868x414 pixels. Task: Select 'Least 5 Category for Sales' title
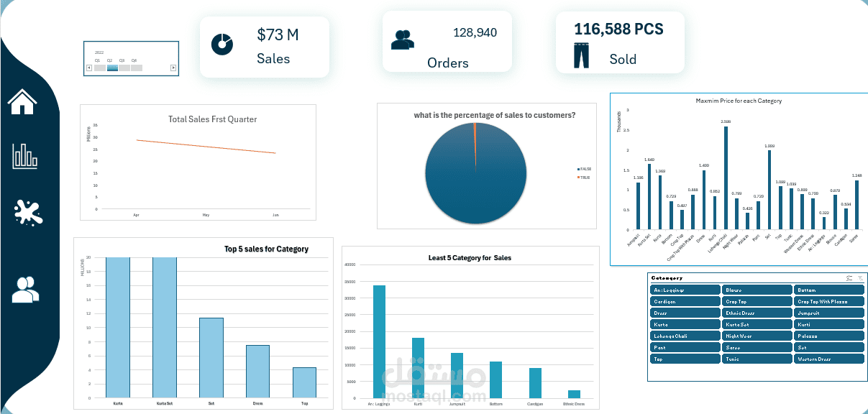[x=470, y=257]
